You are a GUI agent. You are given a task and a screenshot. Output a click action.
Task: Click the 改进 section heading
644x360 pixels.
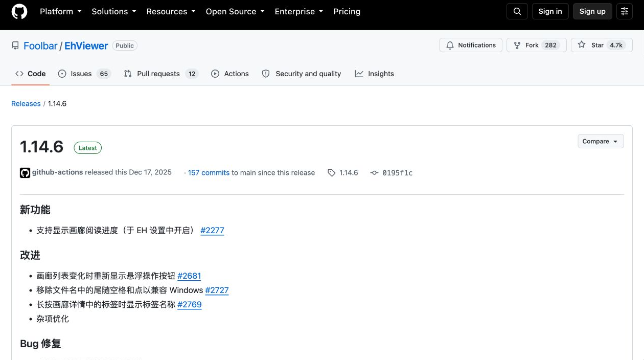pos(30,255)
